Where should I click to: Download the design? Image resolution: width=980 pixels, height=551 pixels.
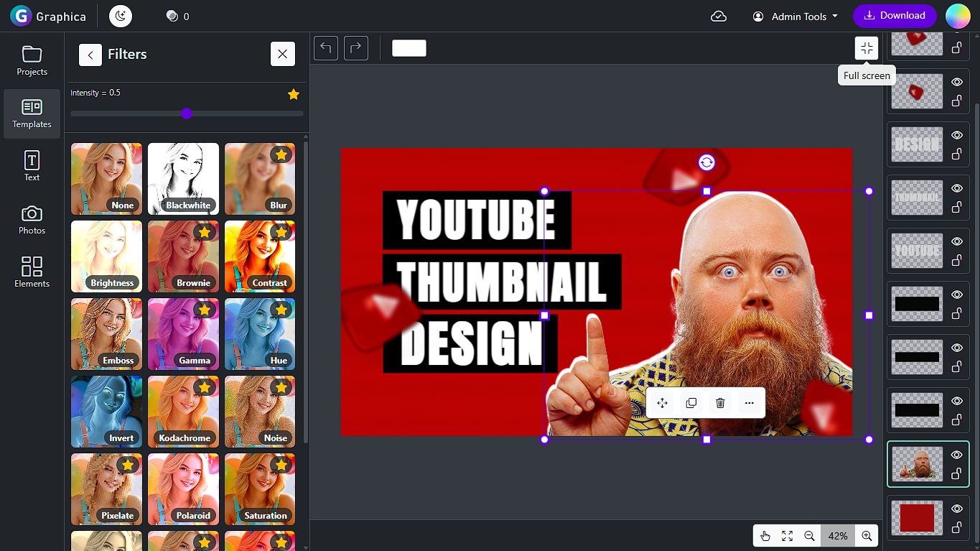pyautogui.click(x=895, y=16)
